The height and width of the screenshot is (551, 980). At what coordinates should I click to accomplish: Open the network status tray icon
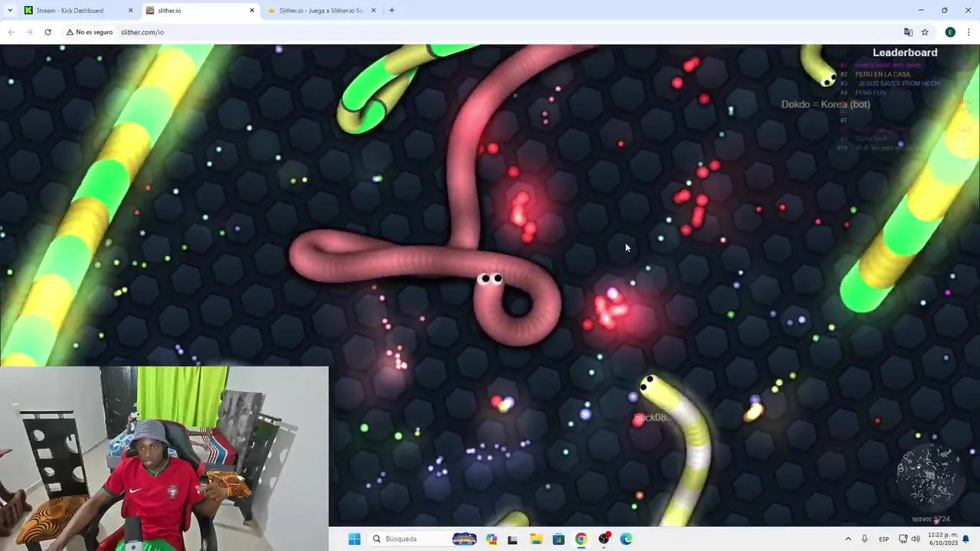pos(902,539)
